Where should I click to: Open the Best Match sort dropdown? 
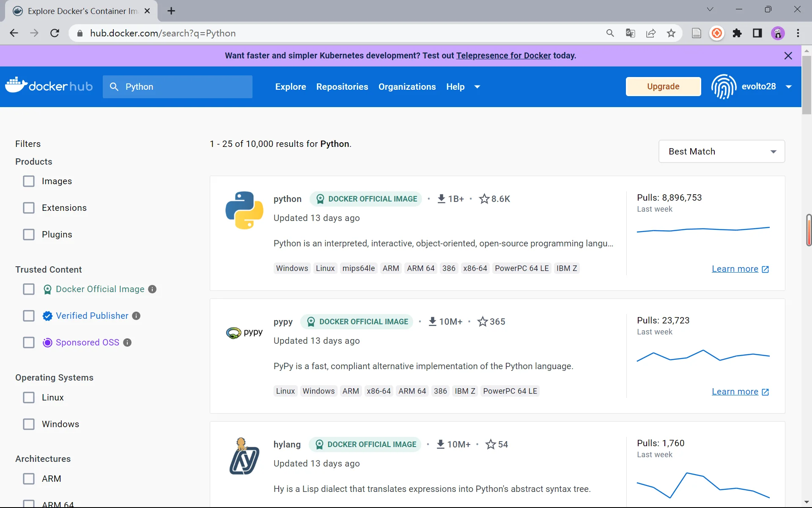click(x=721, y=152)
